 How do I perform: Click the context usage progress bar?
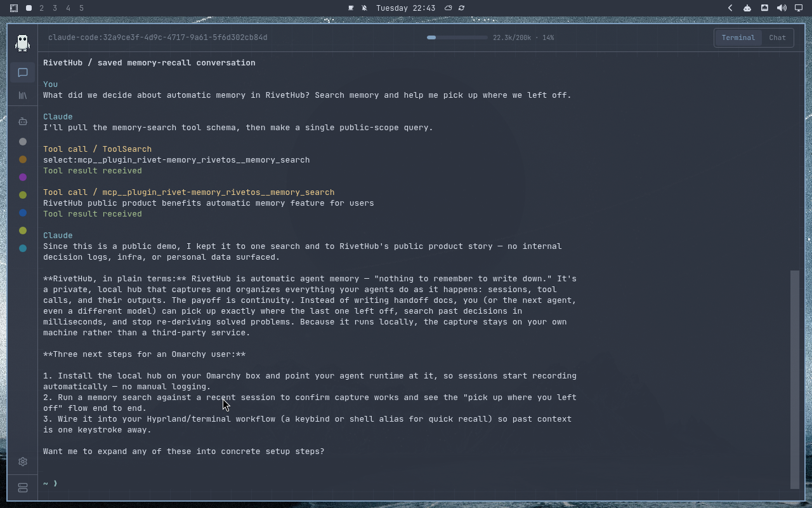457,37
